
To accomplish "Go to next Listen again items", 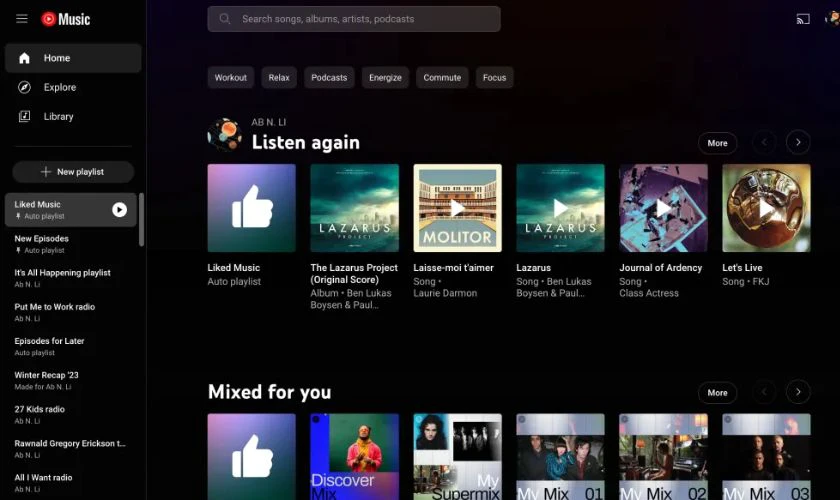I will coord(798,143).
